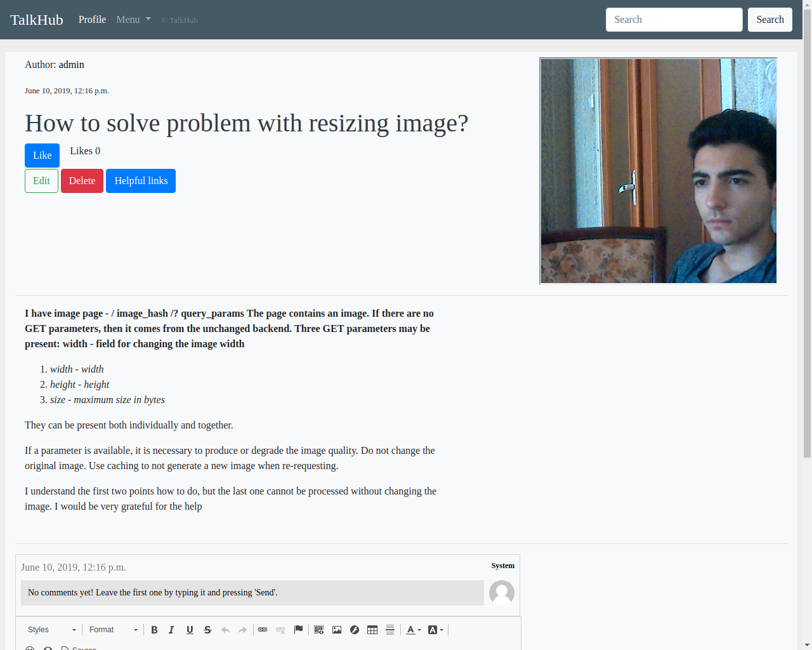Image resolution: width=812 pixels, height=650 pixels.
Task: Go to the TalkHub home logo
Action: pyautogui.click(x=37, y=20)
